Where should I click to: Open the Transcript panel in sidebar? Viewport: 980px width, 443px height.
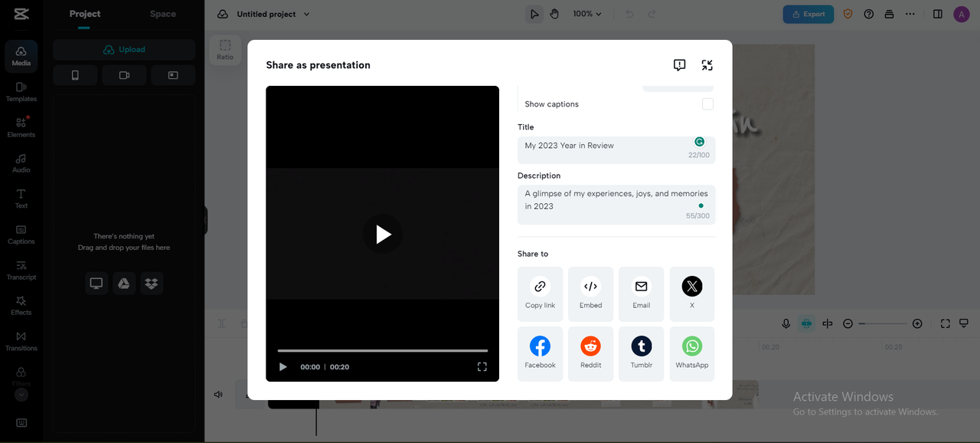coord(21,270)
